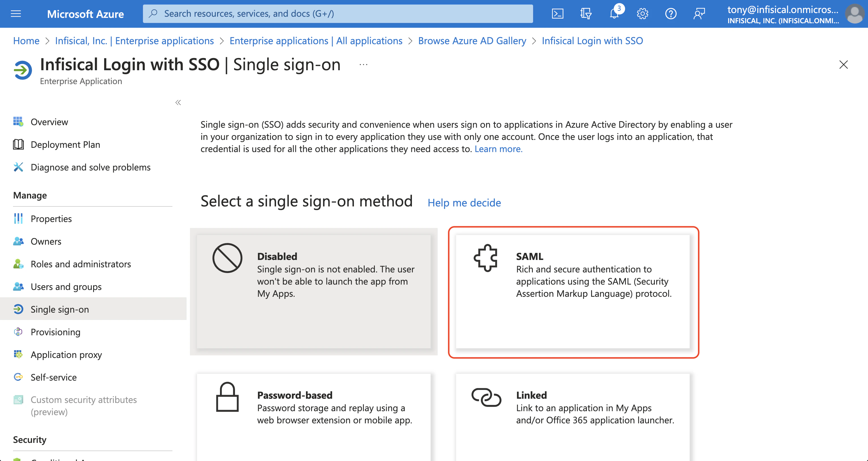The width and height of the screenshot is (868, 461).
Task: Click the Roles and administrators icon
Action: pyautogui.click(x=18, y=264)
